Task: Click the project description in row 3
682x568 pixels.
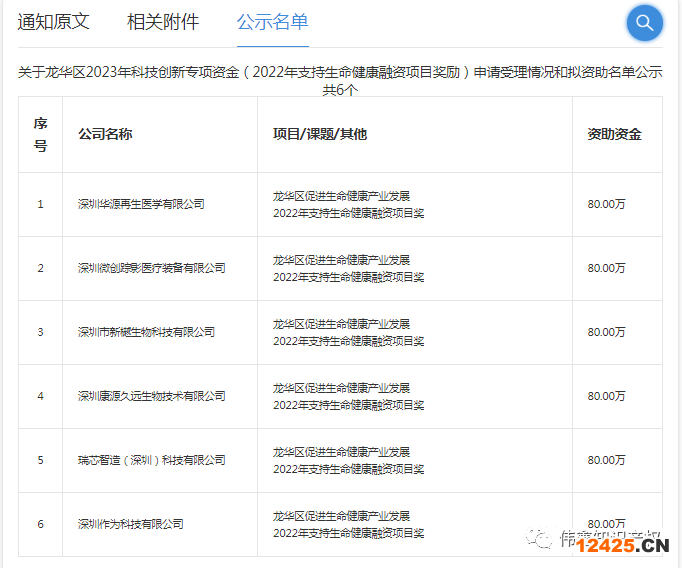Action: click(348, 332)
